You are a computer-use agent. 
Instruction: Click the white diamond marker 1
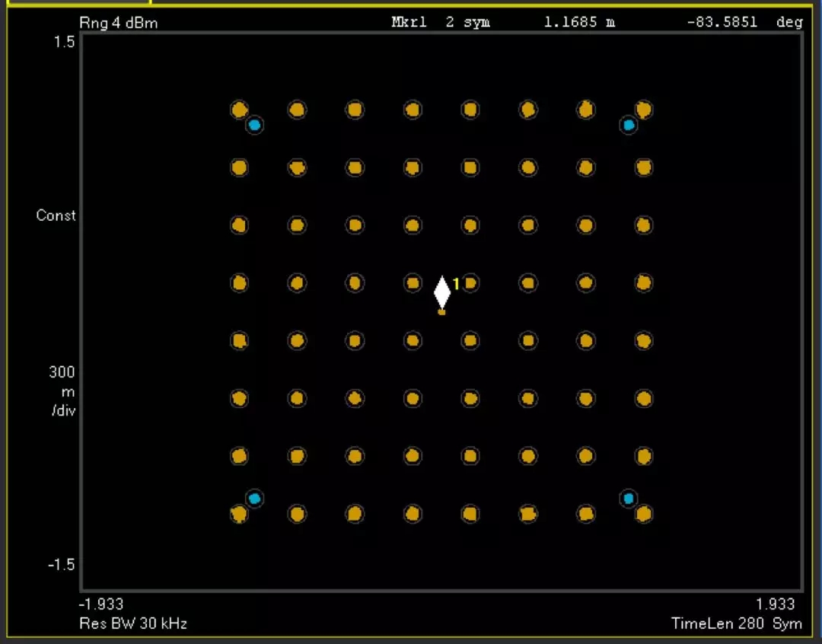point(442,292)
